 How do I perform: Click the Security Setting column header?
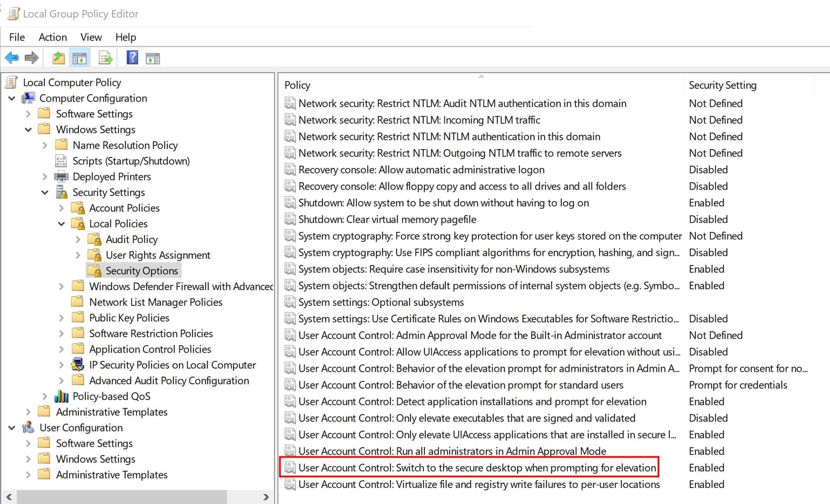pos(722,85)
